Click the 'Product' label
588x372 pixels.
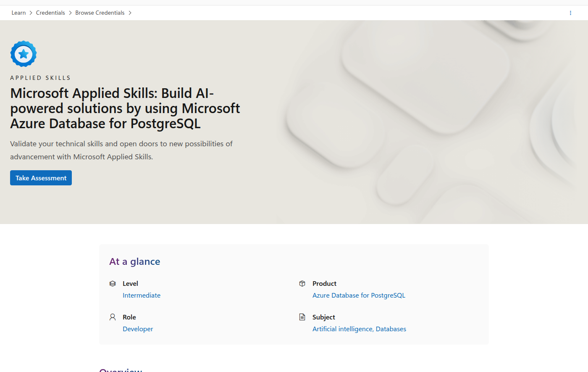tap(324, 284)
